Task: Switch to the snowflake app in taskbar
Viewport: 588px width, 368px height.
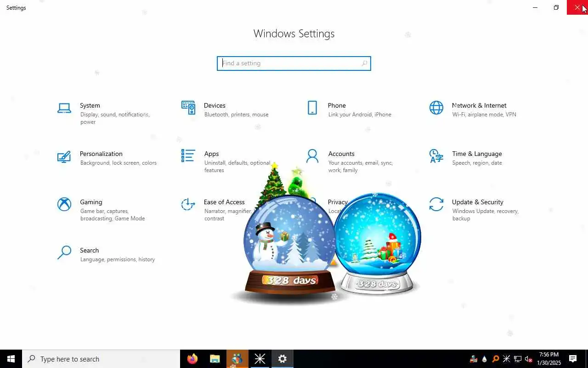Action: click(x=260, y=359)
